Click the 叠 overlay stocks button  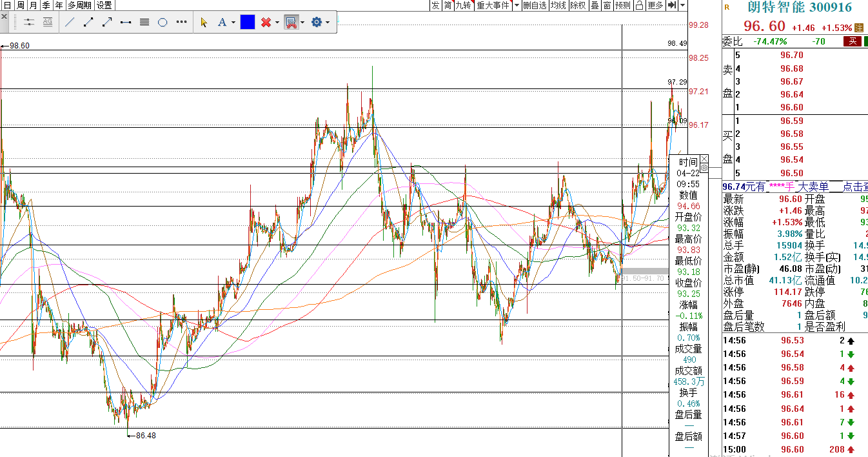595,5
